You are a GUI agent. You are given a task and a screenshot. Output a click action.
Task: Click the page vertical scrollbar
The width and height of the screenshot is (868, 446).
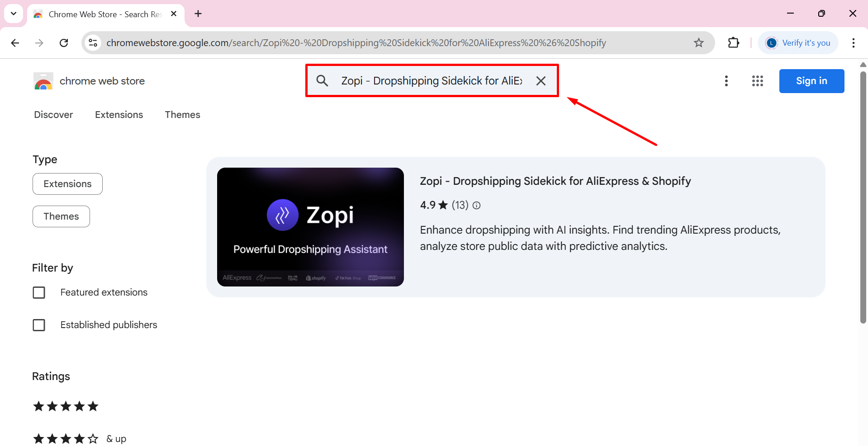(863, 197)
